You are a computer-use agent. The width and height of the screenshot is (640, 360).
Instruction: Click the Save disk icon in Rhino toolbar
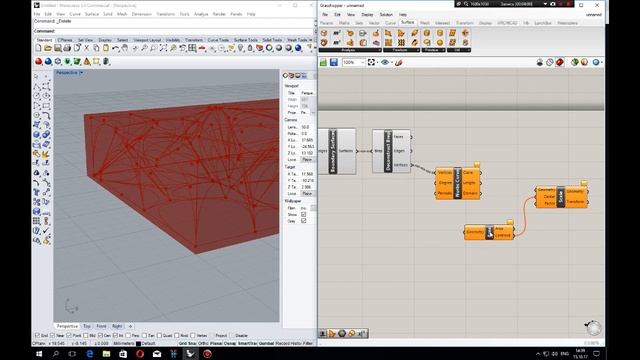tap(58, 48)
